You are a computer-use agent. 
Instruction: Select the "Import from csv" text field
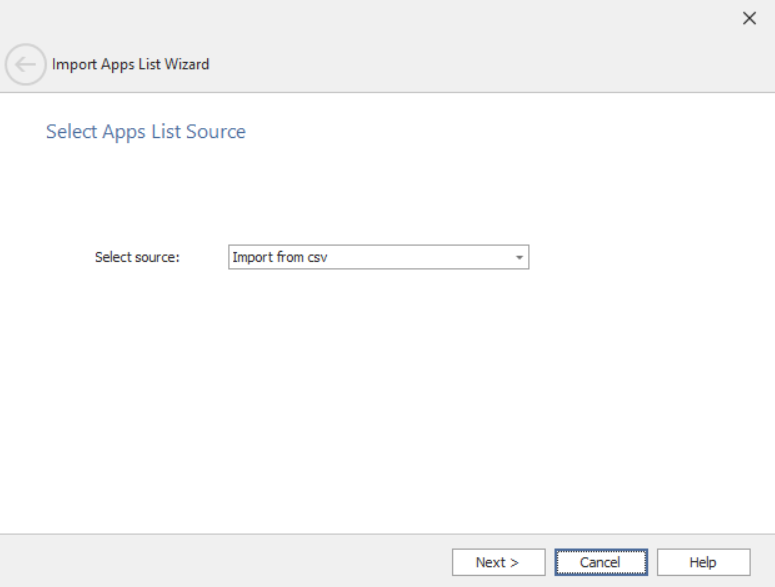point(360,258)
